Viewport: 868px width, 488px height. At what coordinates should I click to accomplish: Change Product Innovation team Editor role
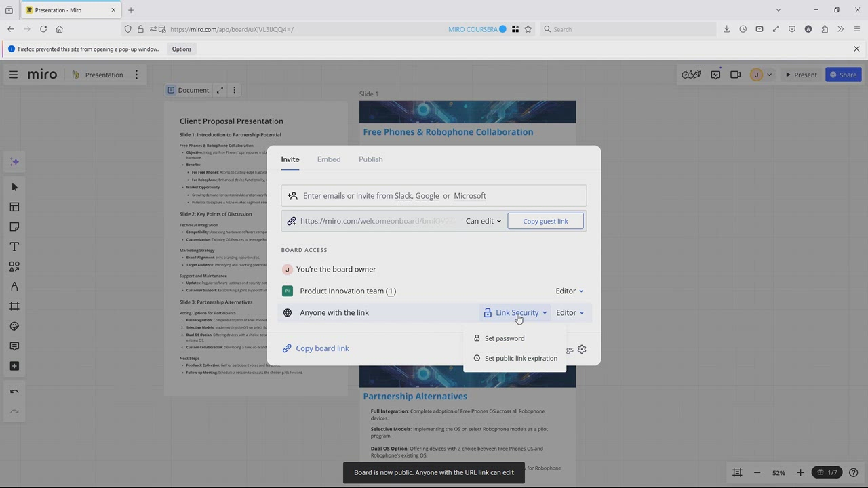coord(570,291)
